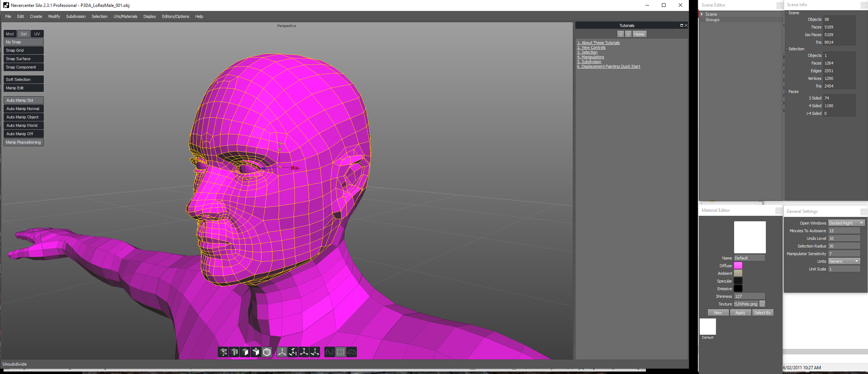Viewport: 868px width, 374px height.
Task: Set Auto Manip Normal mode
Action: click(24, 109)
